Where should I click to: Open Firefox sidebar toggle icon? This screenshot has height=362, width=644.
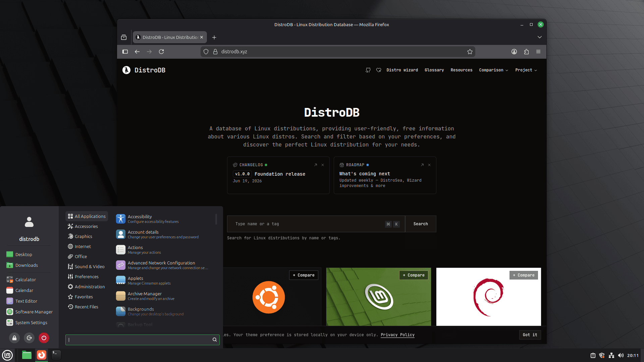(x=125, y=52)
